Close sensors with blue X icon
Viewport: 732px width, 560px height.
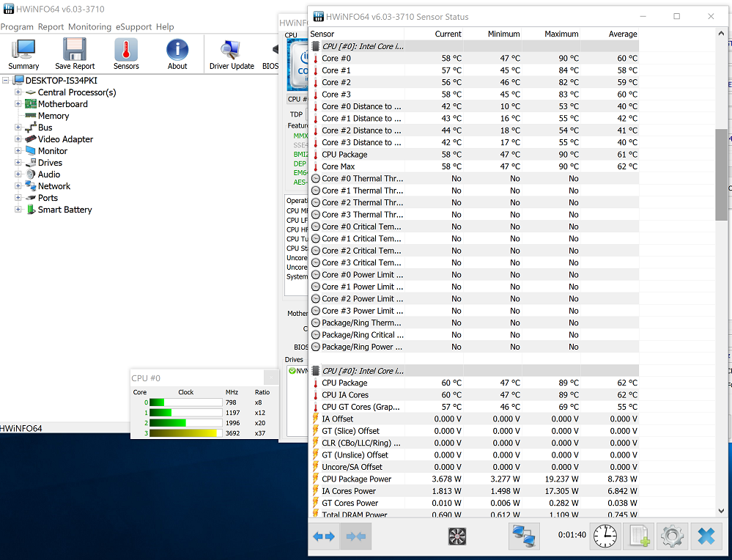(x=706, y=537)
